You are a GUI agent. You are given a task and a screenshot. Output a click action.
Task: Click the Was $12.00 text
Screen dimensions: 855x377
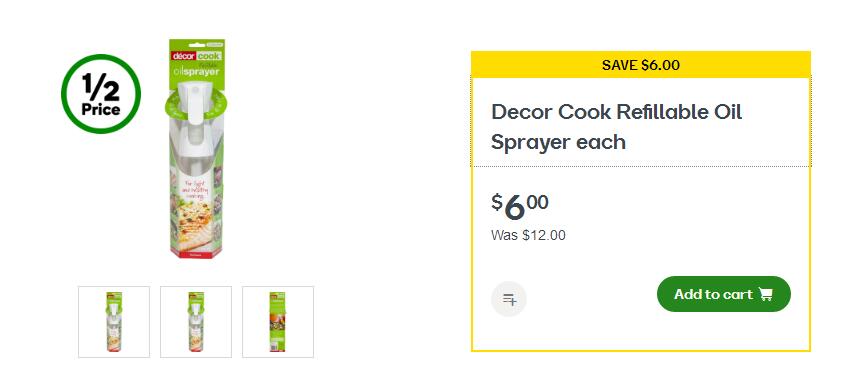tap(528, 236)
